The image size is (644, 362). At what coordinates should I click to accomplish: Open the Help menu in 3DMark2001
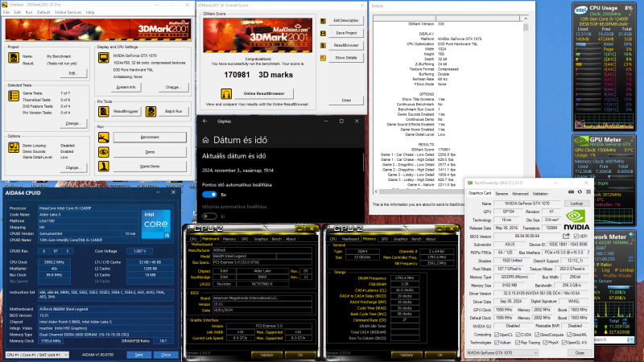pyautogui.click(x=90, y=12)
